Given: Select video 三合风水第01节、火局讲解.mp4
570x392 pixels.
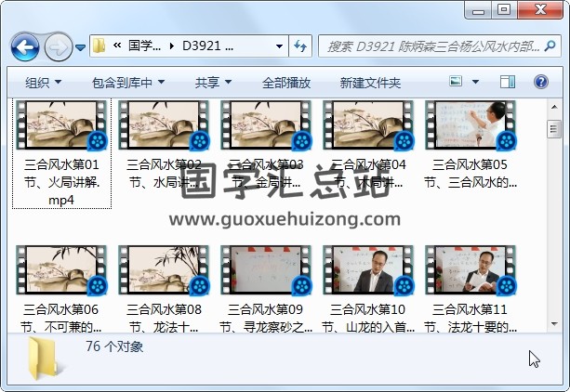Looking at the screenshot, I should (x=62, y=129).
